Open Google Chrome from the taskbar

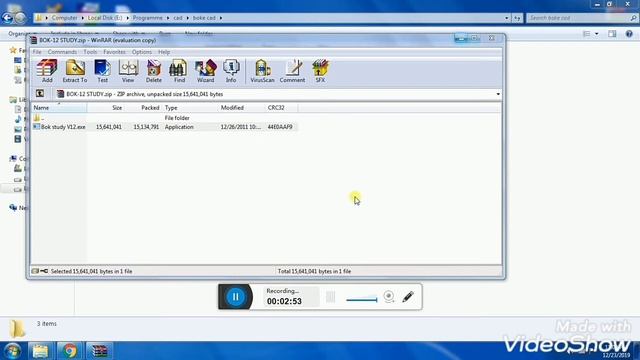[69, 351]
